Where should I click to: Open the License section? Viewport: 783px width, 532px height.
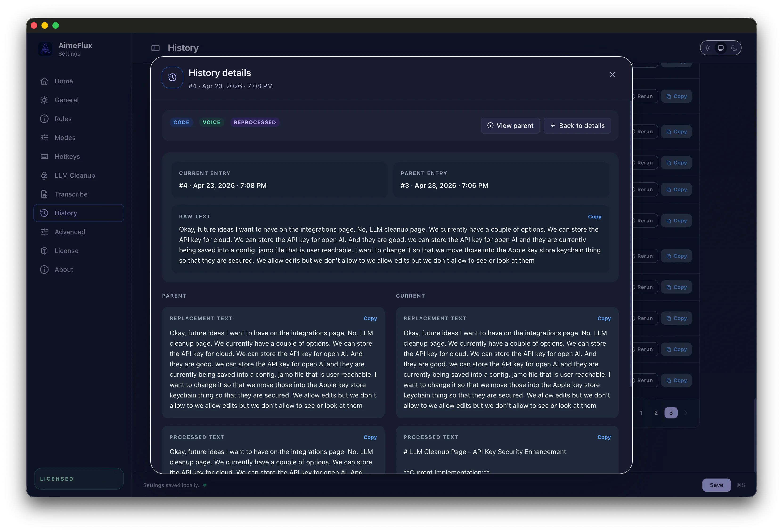(79, 251)
